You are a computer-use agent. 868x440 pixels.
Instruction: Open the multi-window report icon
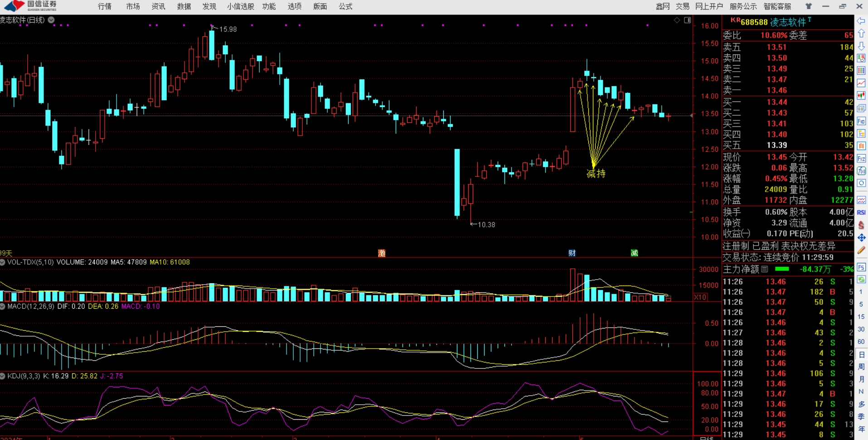(x=861, y=108)
